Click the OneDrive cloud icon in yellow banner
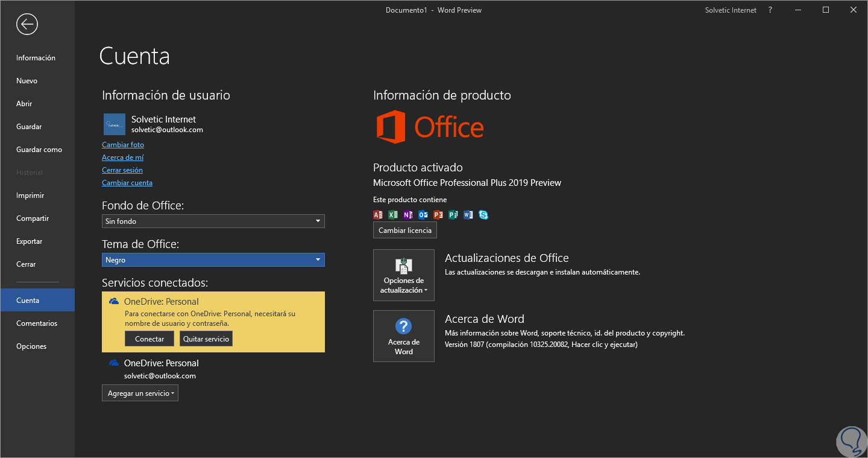Viewport: 868px width, 458px height. pyautogui.click(x=114, y=301)
